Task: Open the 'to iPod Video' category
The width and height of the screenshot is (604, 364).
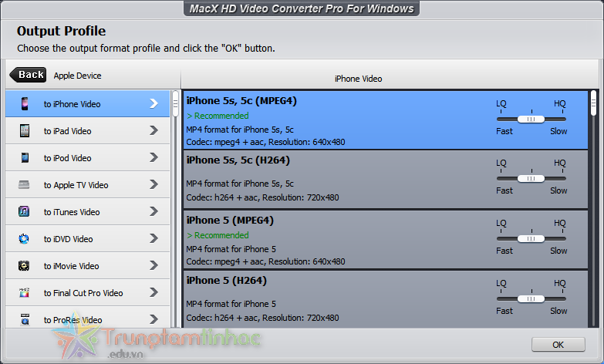Action: (87, 157)
